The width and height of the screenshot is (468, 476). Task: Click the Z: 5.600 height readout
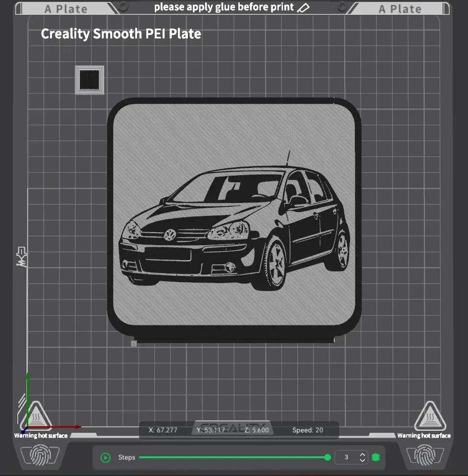[257, 430]
